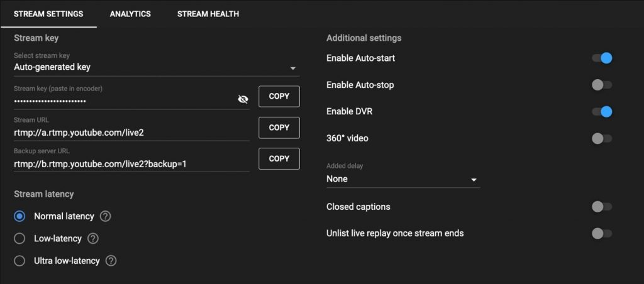This screenshot has height=284, width=644.
Task: Click the Stream latency heading
Action: click(44, 194)
